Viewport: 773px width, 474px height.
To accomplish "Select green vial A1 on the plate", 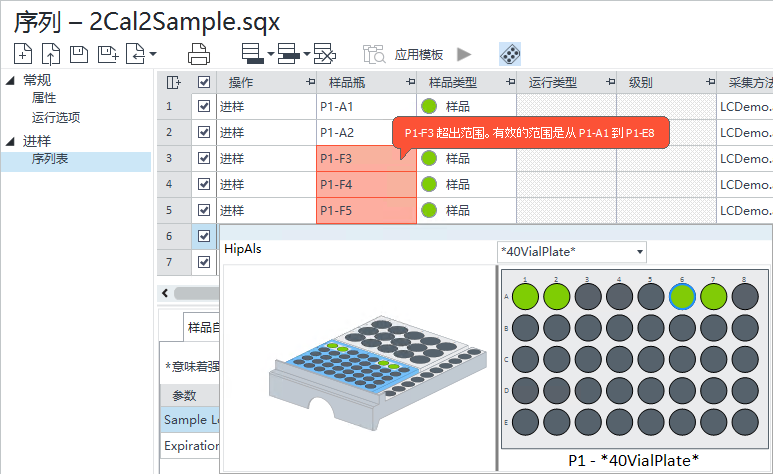I will point(526,297).
